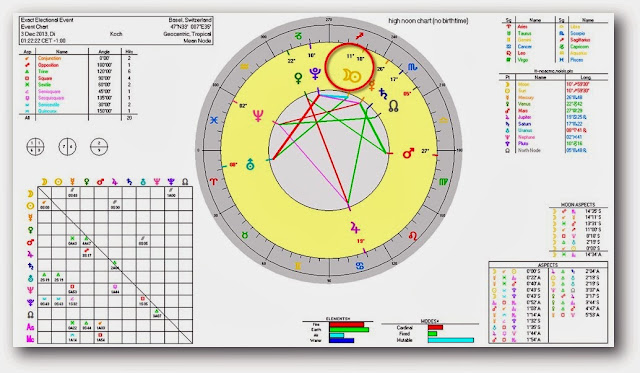
Task: Click the purple Jupiter glyph in wheel
Action: [355, 228]
